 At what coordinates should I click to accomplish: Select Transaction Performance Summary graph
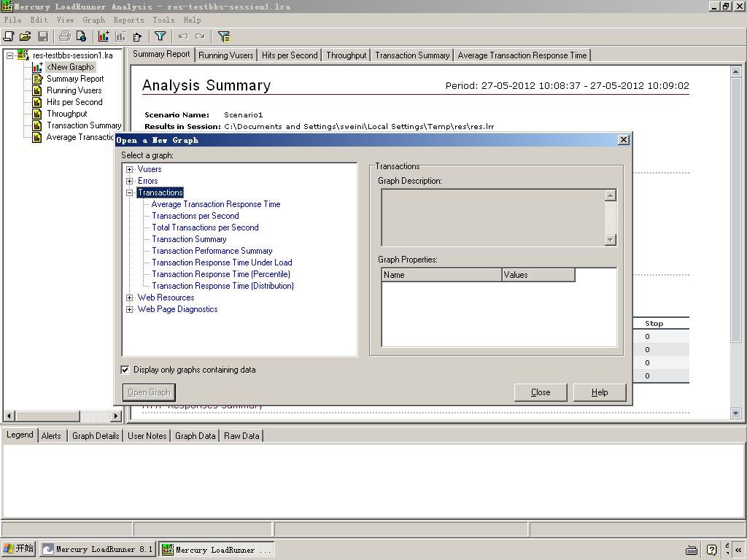pyautogui.click(x=212, y=251)
